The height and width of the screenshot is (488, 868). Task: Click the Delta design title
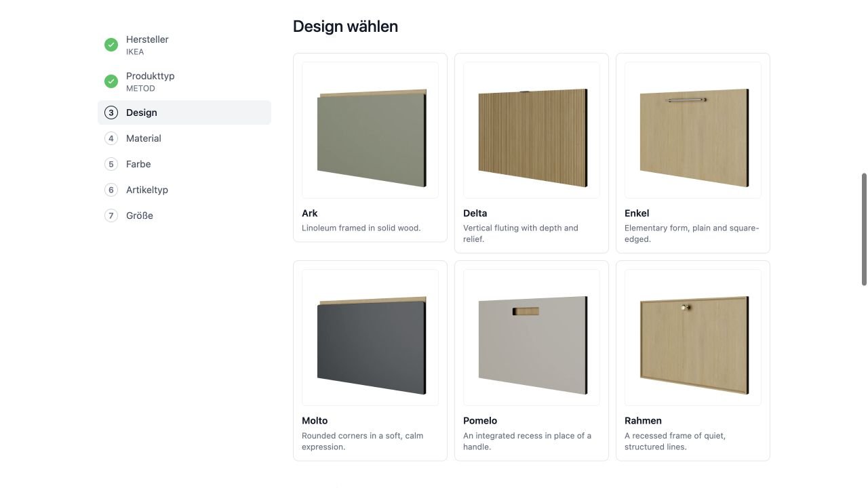pos(475,213)
